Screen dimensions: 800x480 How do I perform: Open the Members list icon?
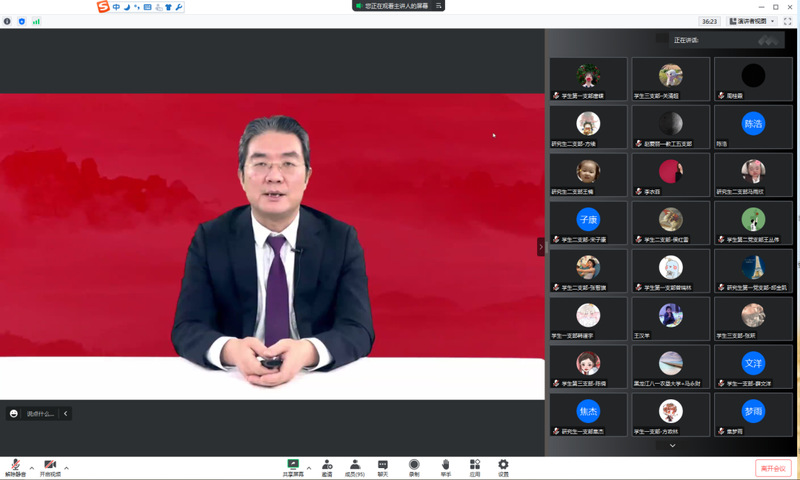click(355, 466)
